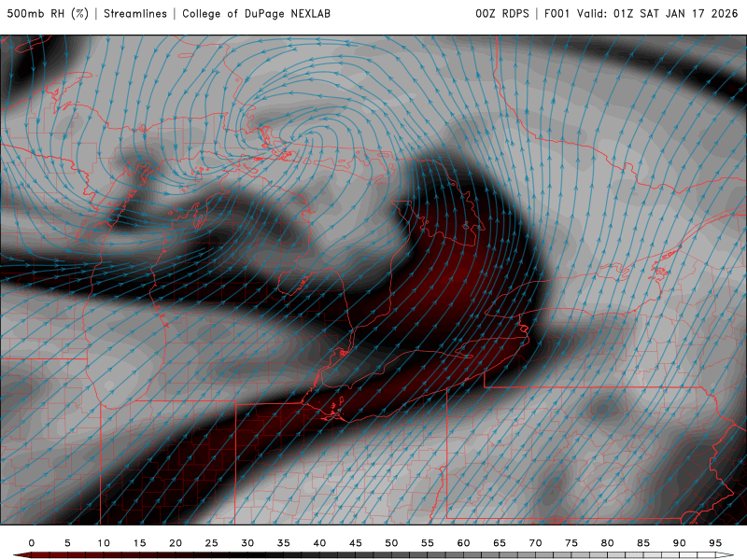Image resolution: width=747 pixels, height=560 pixels.
Task: Click the '45' label on the color scale
Action: pyautogui.click(x=356, y=543)
